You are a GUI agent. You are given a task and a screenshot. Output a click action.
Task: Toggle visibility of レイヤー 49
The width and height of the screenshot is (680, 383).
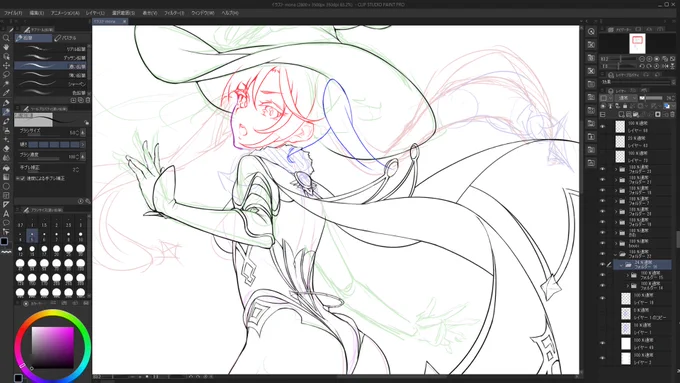[602, 343]
